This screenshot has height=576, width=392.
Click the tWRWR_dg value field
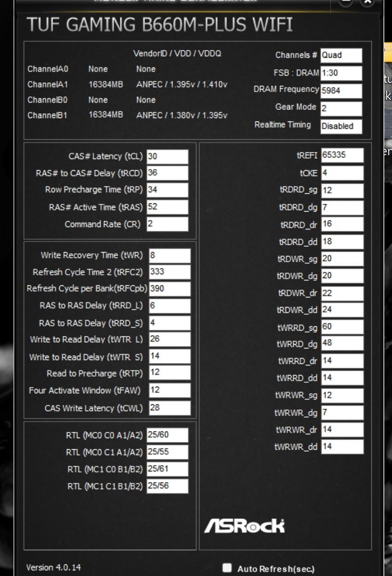point(342,413)
